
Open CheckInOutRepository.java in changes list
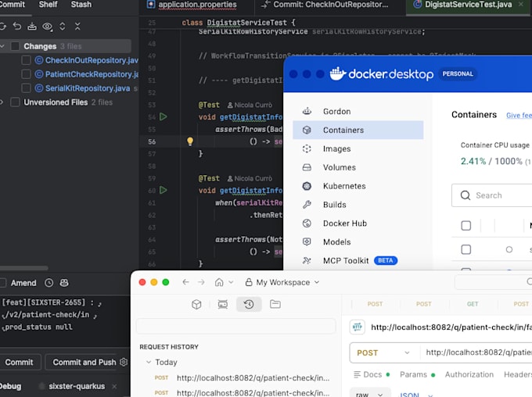(x=92, y=60)
